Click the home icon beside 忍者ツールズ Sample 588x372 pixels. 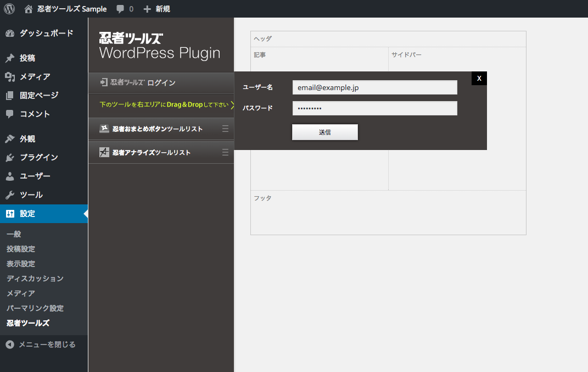[29, 9]
